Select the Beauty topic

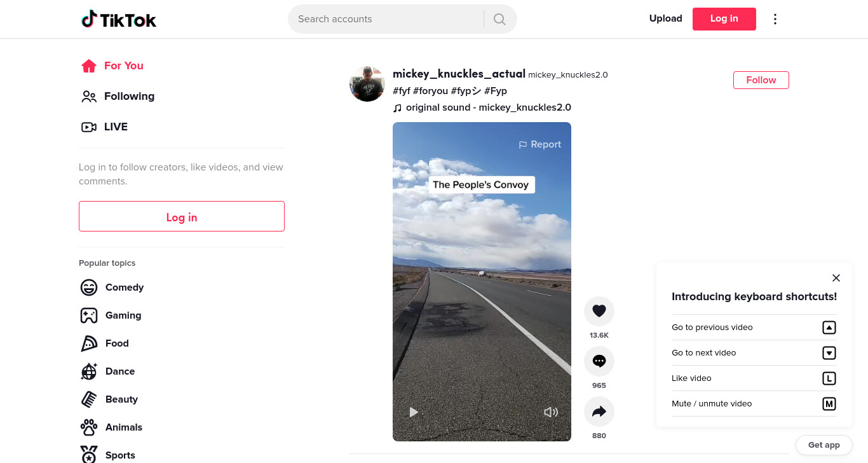pos(109,399)
